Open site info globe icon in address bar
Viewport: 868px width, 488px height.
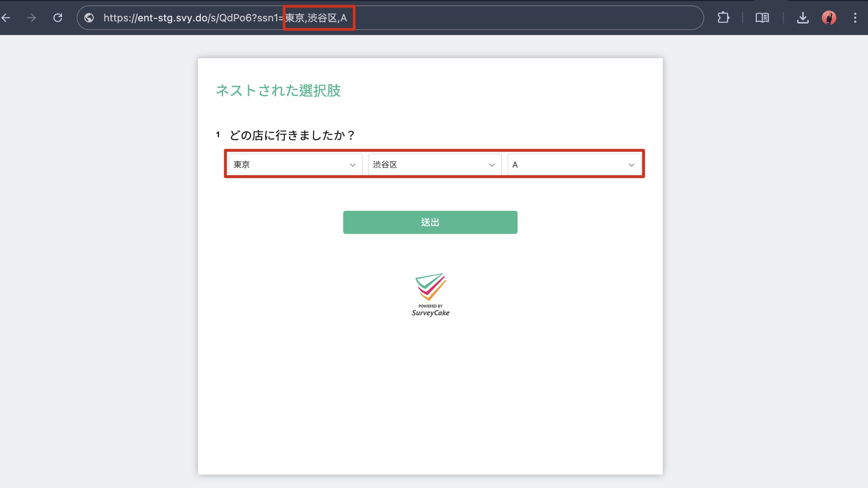tap(89, 18)
